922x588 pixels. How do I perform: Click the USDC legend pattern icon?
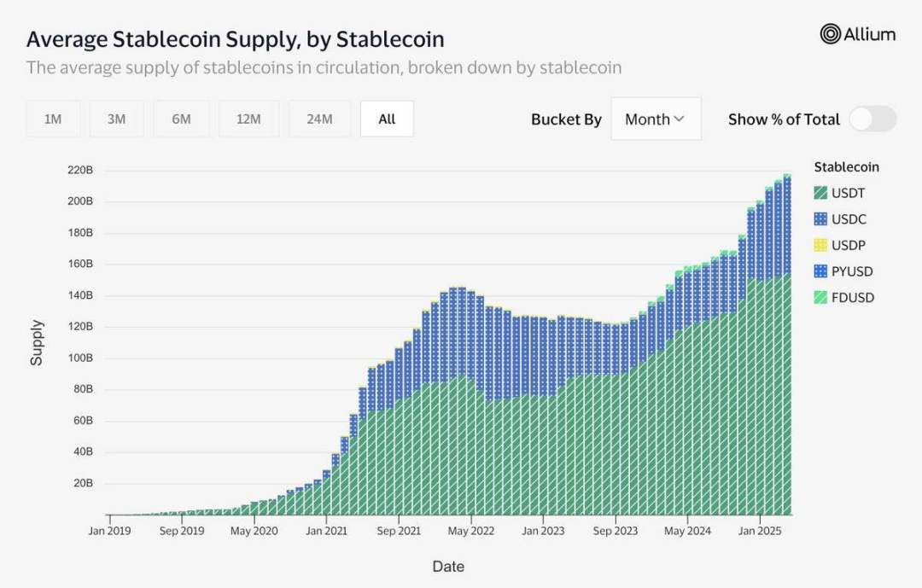click(x=820, y=219)
